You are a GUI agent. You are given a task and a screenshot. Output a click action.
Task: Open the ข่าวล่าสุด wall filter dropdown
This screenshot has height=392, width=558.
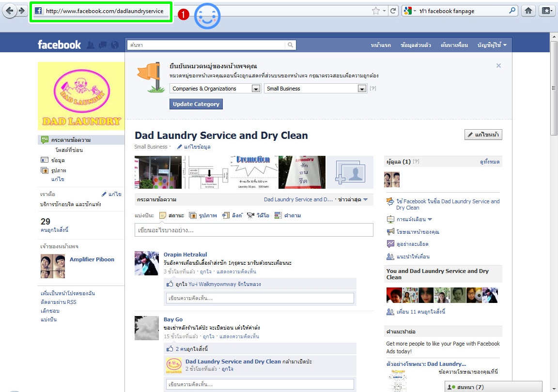pyautogui.click(x=353, y=199)
